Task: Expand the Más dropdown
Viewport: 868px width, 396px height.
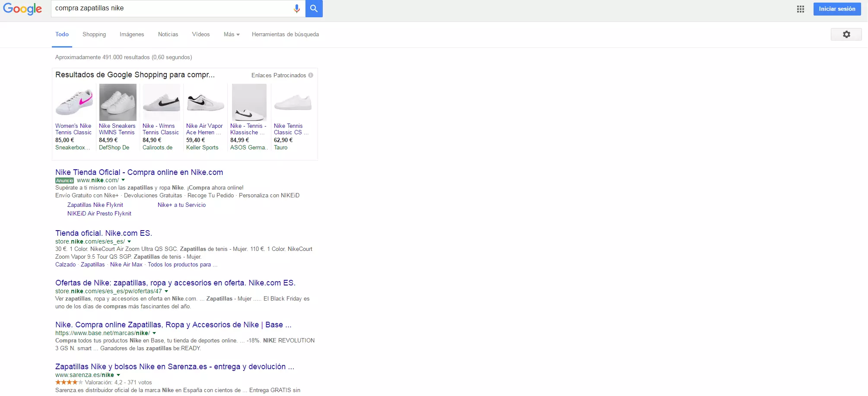Action: [232, 35]
